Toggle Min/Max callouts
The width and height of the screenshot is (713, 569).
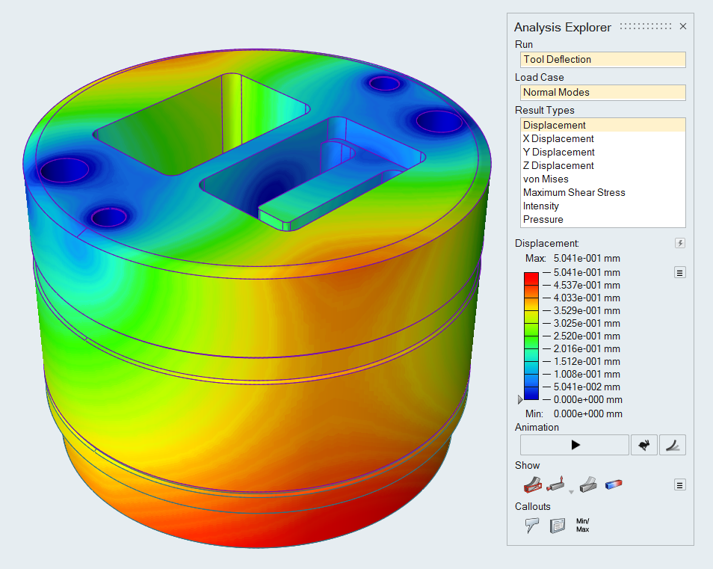click(x=582, y=525)
